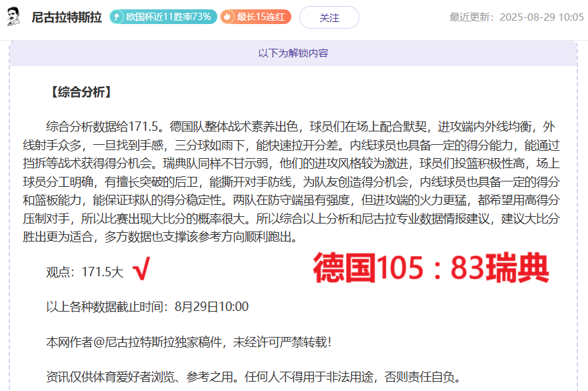The image size is (588, 391).
Task: Follow the author with 关注 button
Action: tap(329, 17)
